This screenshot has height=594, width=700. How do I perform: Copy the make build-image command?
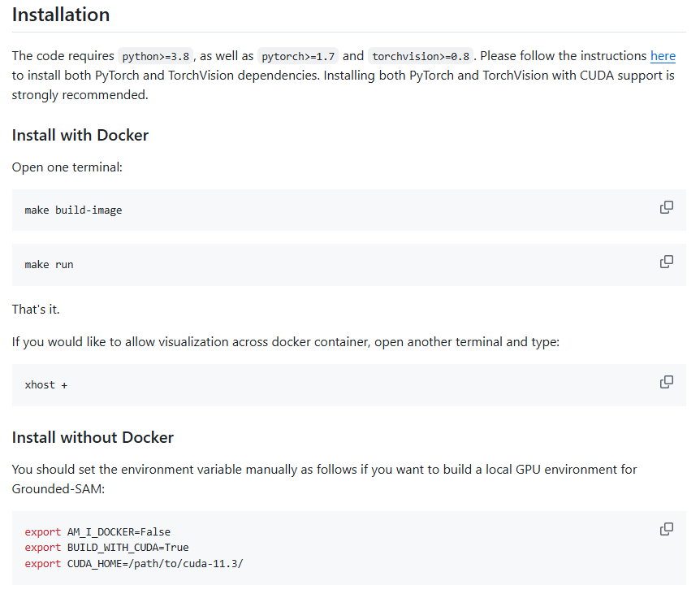[666, 207]
